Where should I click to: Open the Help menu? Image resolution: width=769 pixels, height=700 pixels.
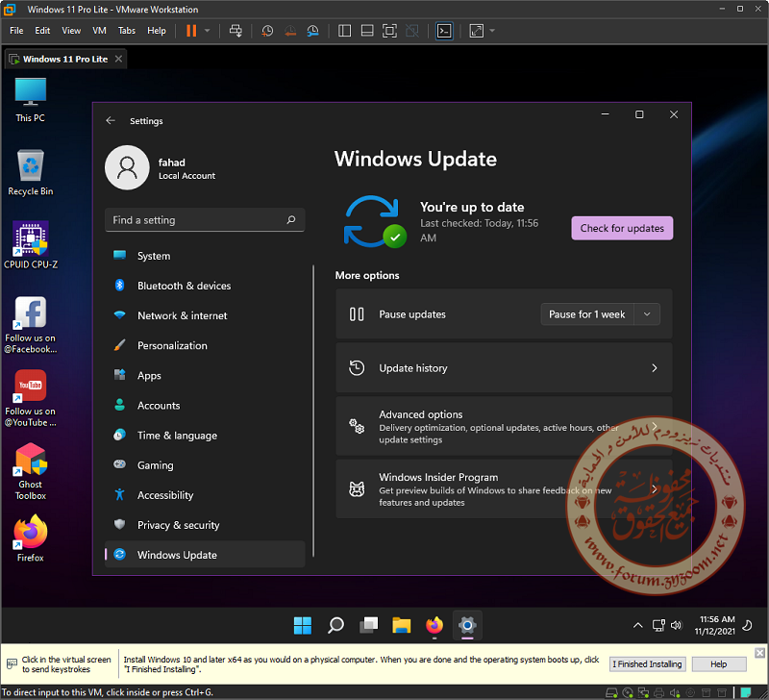click(157, 31)
